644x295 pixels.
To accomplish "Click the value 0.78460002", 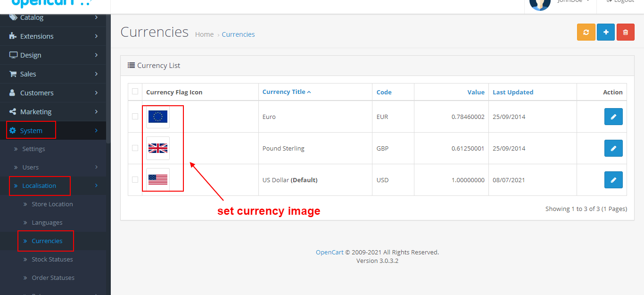I will (x=468, y=117).
